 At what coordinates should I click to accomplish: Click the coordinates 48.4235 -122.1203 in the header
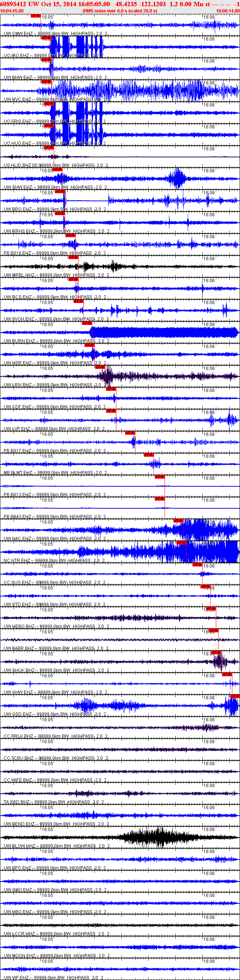point(140,4)
